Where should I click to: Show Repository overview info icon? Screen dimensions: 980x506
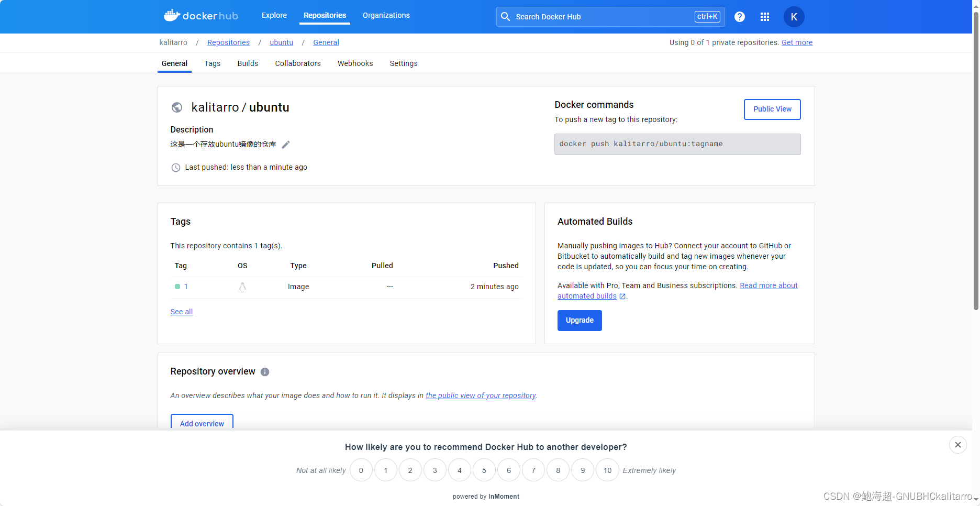[265, 372]
